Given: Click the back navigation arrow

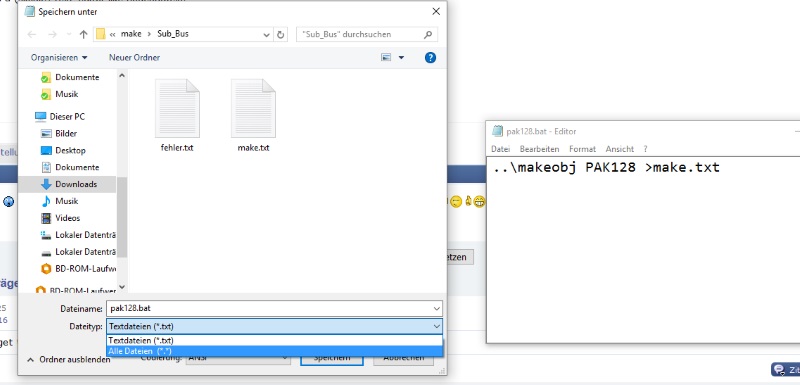Looking at the screenshot, I should coord(32,34).
